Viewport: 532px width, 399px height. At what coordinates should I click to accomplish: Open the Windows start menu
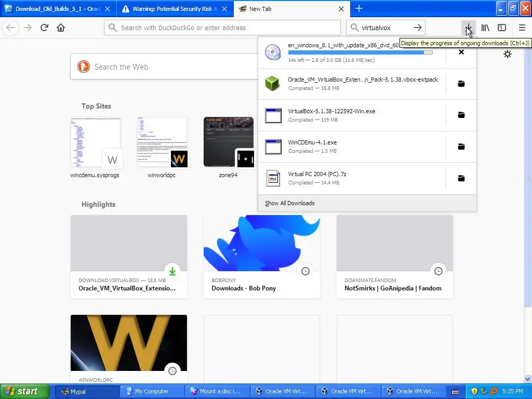(25, 391)
